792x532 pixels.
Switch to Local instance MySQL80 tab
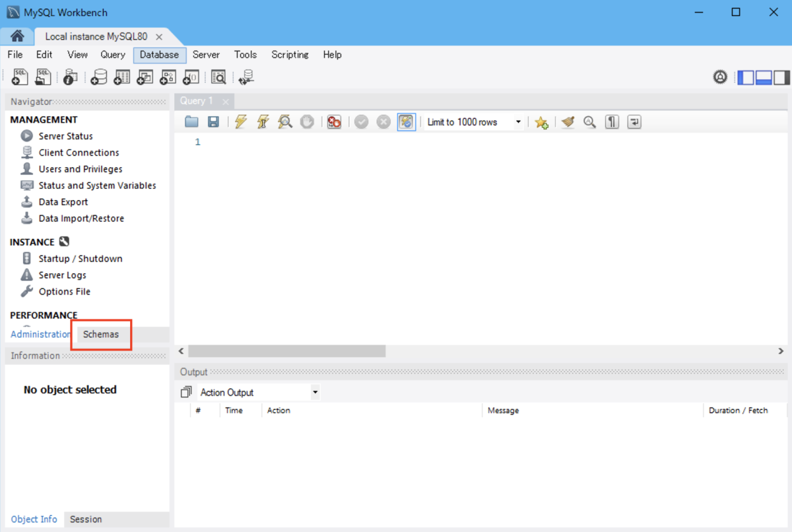(x=96, y=37)
